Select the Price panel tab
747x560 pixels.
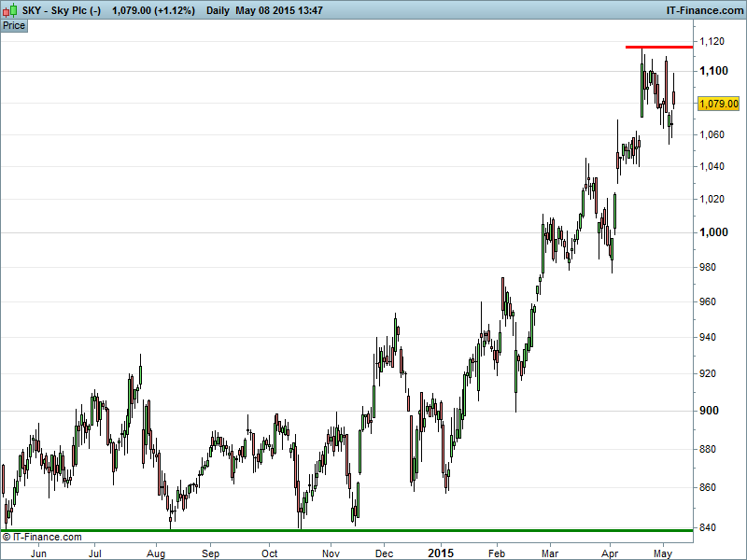point(14,25)
